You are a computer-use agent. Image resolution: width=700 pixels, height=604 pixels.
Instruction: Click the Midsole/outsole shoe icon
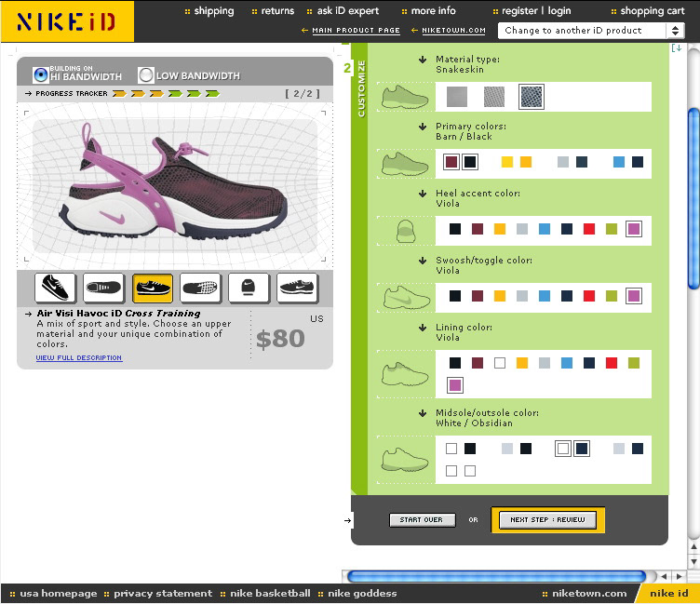click(x=405, y=460)
